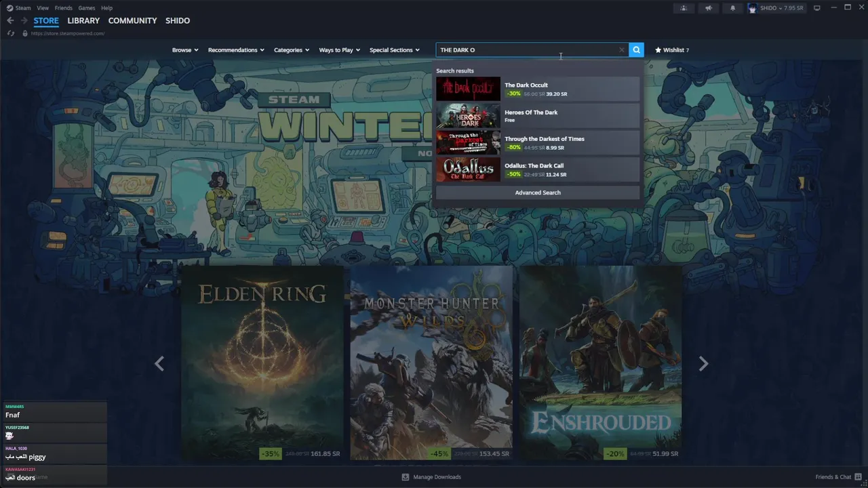Viewport: 868px width, 488px height.
Task: Open the Elden Ring game card
Action: 262,363
